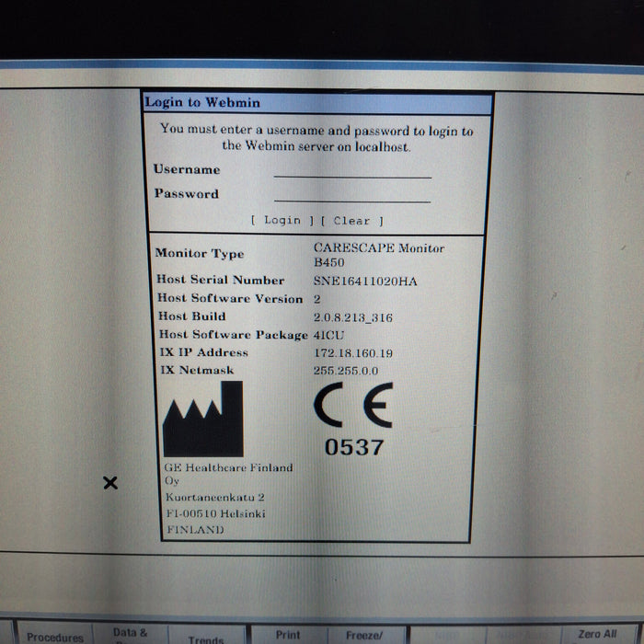Click the Username label
The image size is (644, 644).
coord(187,169)
